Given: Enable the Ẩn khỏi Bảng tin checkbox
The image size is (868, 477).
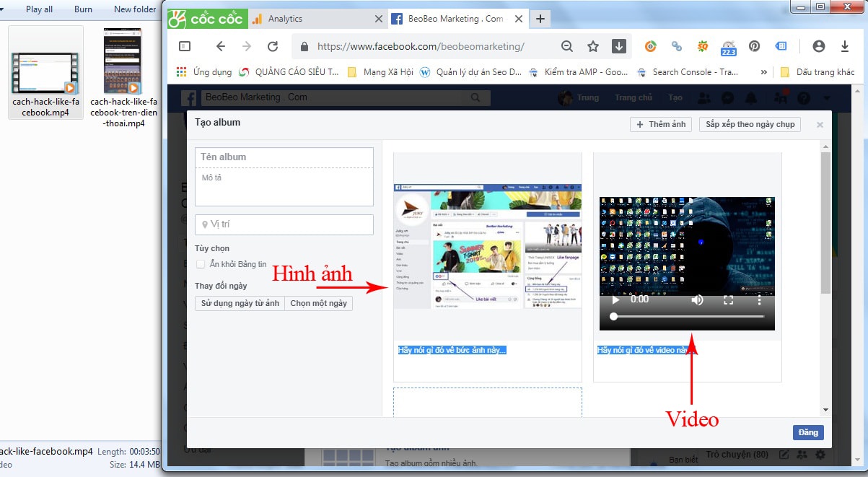Looking at the screenshot, I should tap(200, 264).
